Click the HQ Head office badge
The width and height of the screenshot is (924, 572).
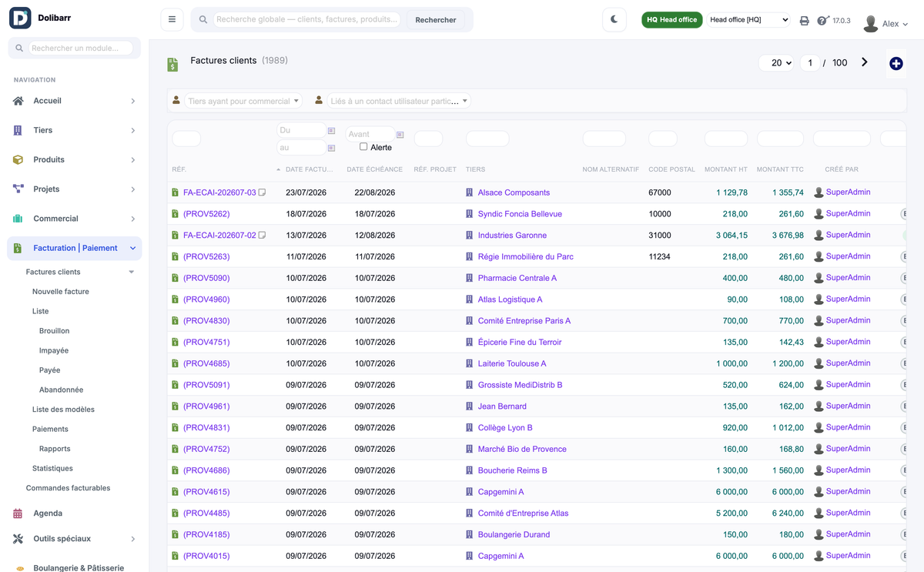coord(671,20)
